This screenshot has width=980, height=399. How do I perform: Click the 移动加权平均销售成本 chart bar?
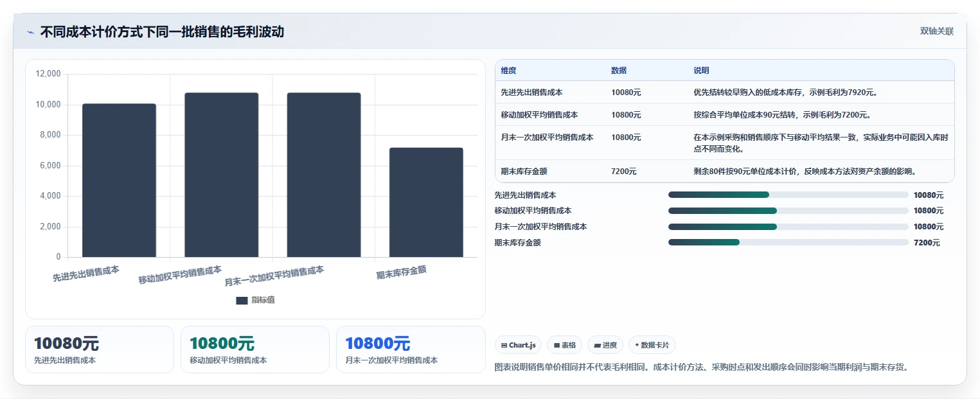tap(221, 175)
